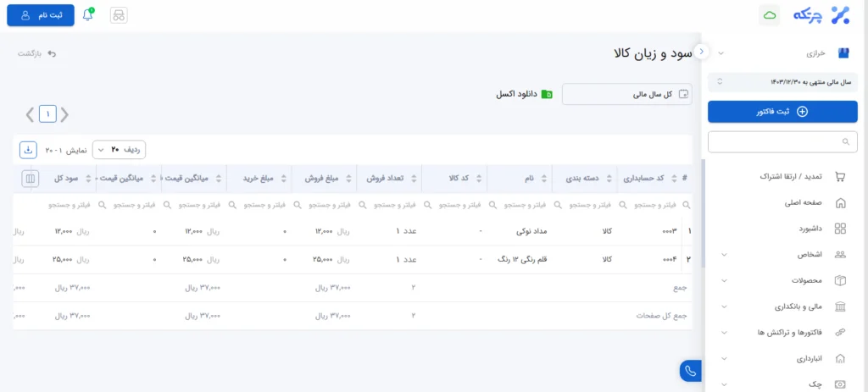Open the کل سال مالی date range picker

(x=626, y=94)
